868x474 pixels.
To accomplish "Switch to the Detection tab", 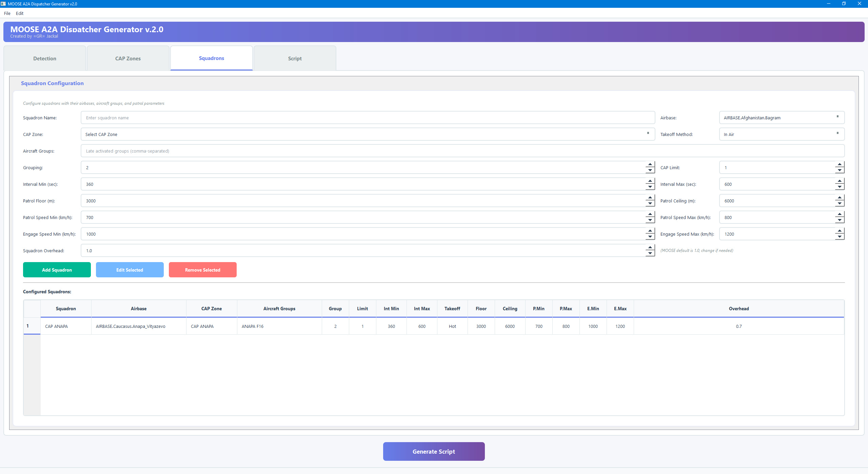I will (x=44, y=58).
